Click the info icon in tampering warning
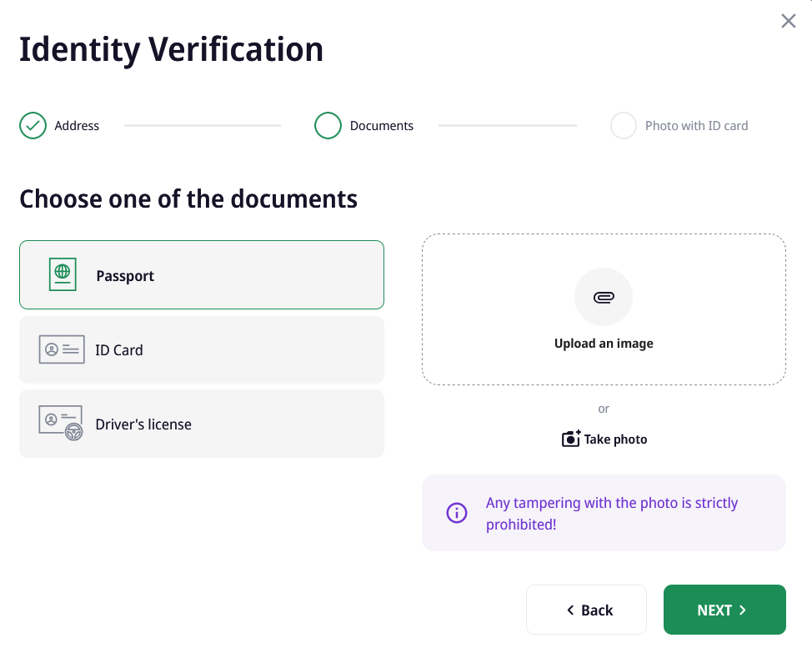Image resolution: width=812 pixels, height=658 pixels. pos(457,513)
